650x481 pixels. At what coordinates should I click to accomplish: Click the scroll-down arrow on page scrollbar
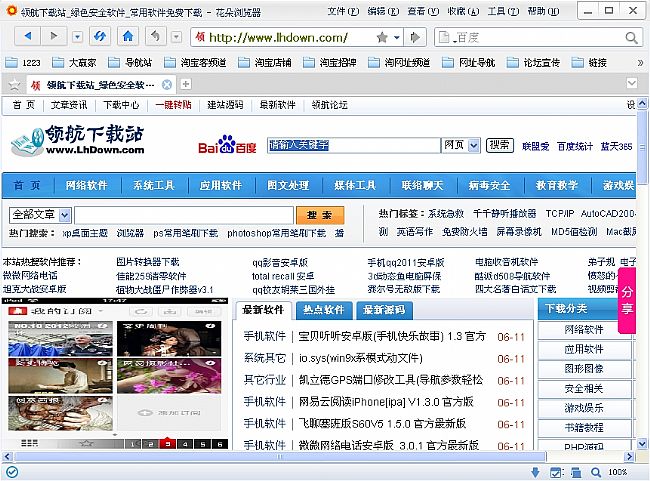click(x=642, y=443)
